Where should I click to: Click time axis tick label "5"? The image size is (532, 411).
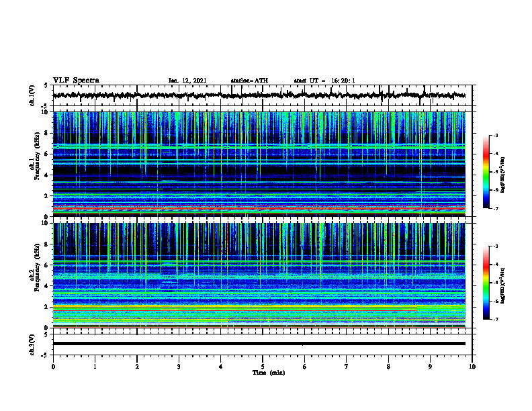[263, 367]
